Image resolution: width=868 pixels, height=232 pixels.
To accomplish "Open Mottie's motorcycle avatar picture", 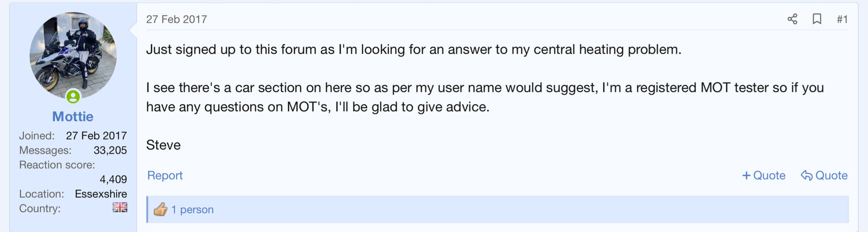I will (73, 55).
